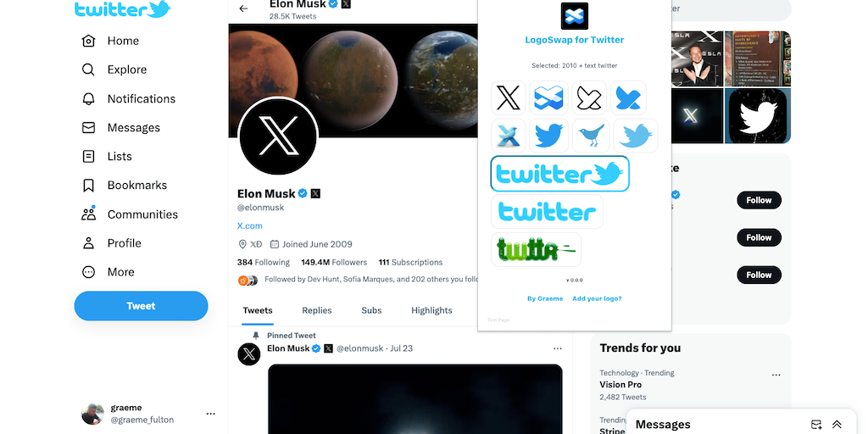Select the green pixelated twttr logo

(536, 249)
